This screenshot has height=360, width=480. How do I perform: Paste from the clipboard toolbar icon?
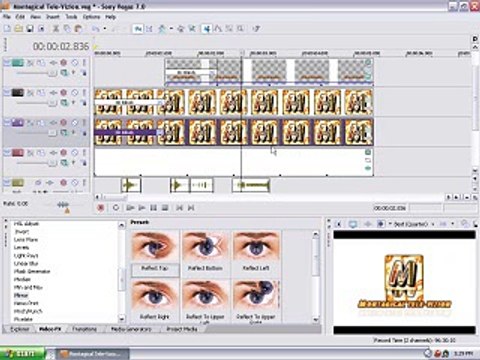[x=78, y=29]
